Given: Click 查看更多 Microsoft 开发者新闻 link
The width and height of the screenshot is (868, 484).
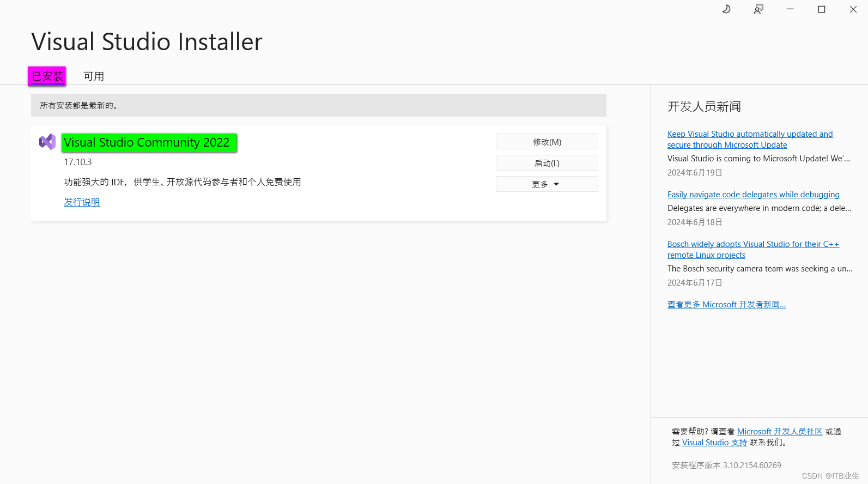Looking at the screenshot, I should [726, 305].
